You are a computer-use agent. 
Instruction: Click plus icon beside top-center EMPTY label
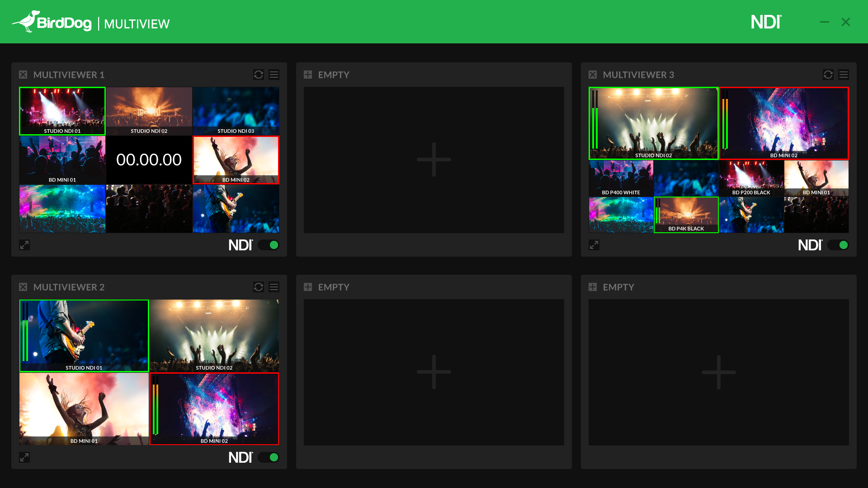click(x=308, y=75)
